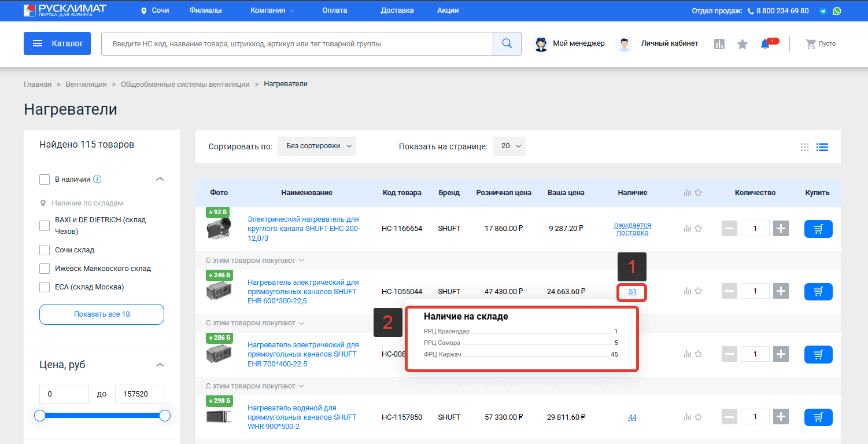Image resolution: width=868 pixels, height=444 pixels.
Task: Open the Сортировать по dropdown
Action: (x=317, y=146)
